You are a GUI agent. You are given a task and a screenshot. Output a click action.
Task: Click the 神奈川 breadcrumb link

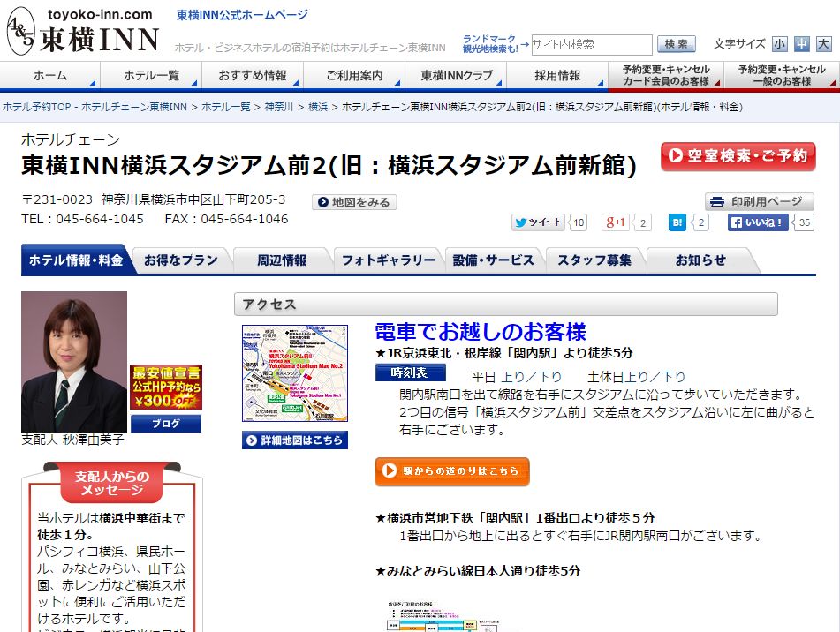click(x=278, y=107)
